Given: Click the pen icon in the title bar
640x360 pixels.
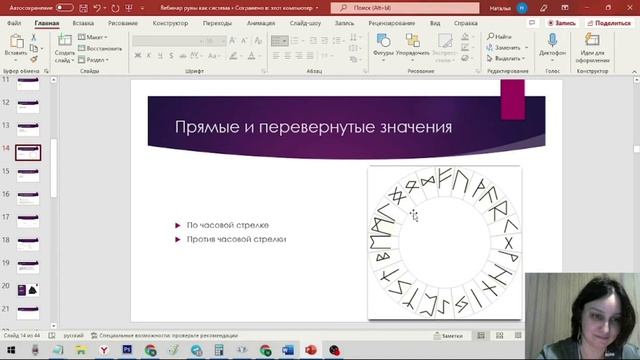Looking at the screenshot, I should coord(543,8).
